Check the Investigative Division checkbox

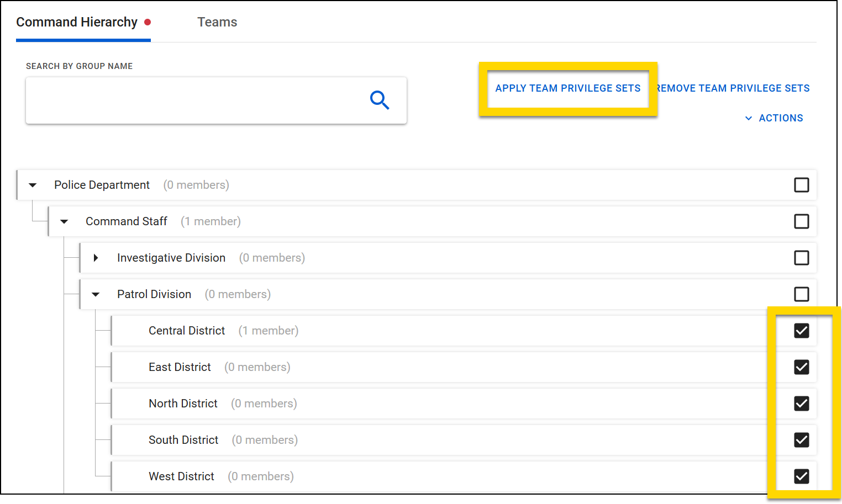pyautogui.click(x=802, y=258)
